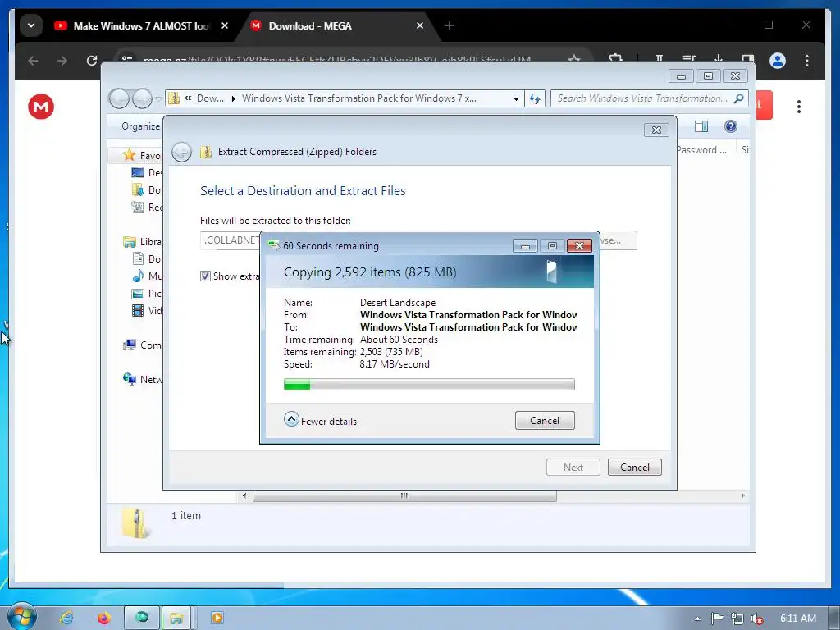Open the MEGA page's three-dot options menu
The image size is (840, 630).
(799, 107)
